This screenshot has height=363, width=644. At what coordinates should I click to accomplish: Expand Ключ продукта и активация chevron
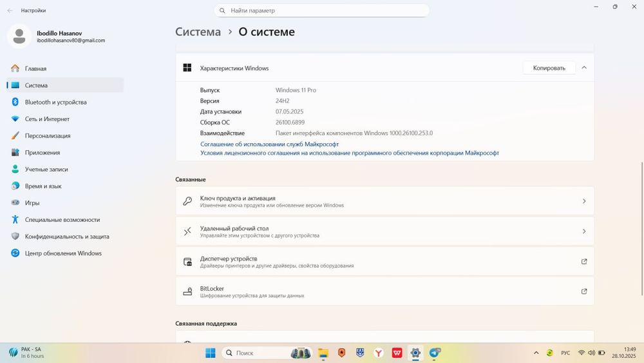pyautogui.click(x=584, y=201)
